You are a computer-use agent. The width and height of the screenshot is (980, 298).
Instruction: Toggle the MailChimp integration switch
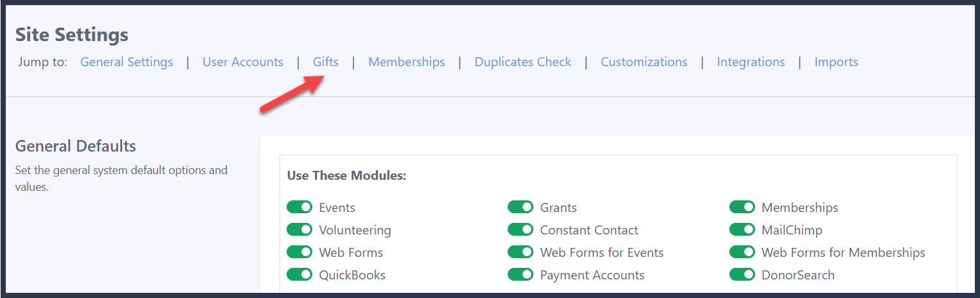tap(742, 230)
